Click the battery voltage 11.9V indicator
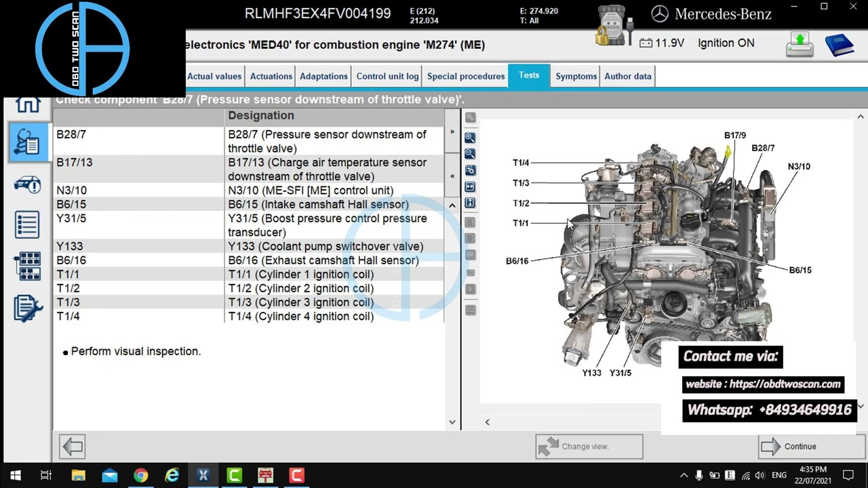This screenshot has height=488, width=868. point(662,43)
